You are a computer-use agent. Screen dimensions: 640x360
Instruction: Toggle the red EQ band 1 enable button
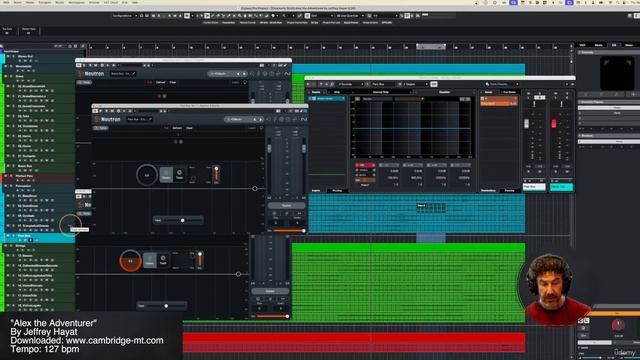coord(364,165)
